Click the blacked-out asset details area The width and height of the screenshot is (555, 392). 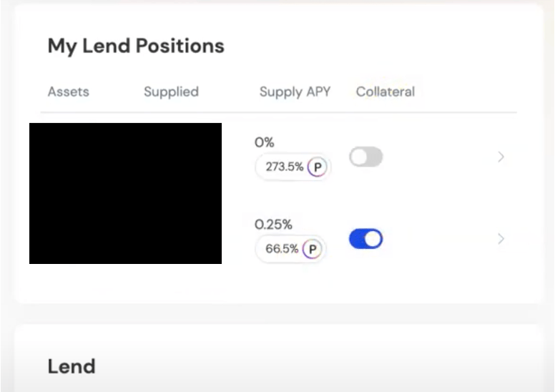125,193
